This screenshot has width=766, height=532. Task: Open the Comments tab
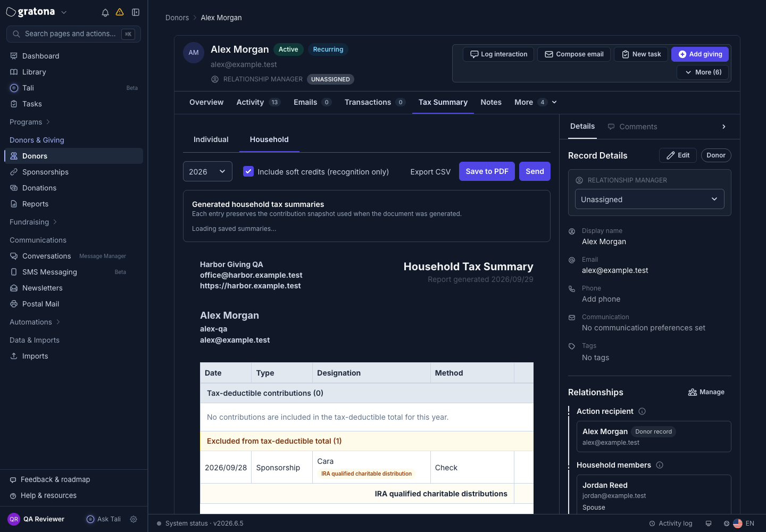[632, 127]
